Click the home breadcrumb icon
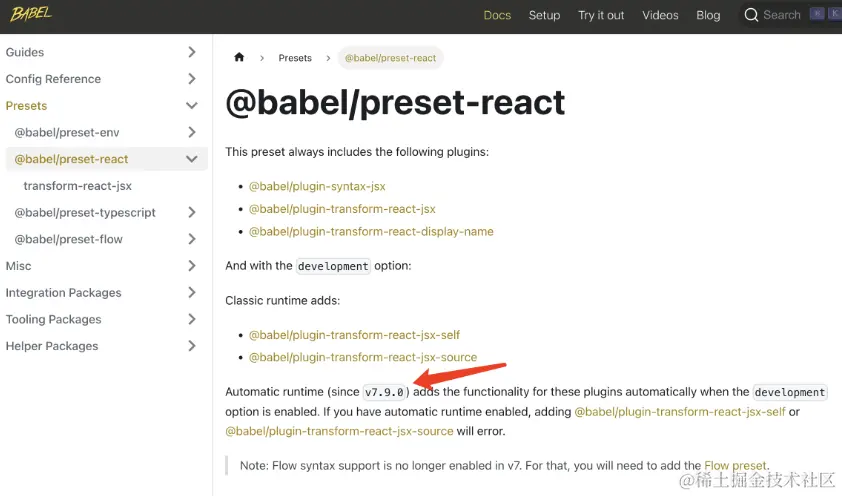 pyautogui.click(x=239, y=57)
